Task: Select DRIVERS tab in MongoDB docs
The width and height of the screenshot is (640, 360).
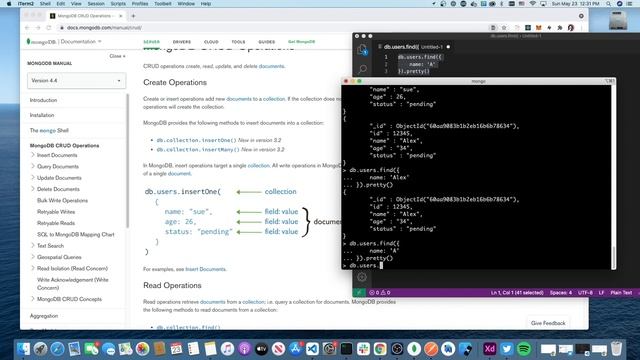Action: click(x=182, y=42)
